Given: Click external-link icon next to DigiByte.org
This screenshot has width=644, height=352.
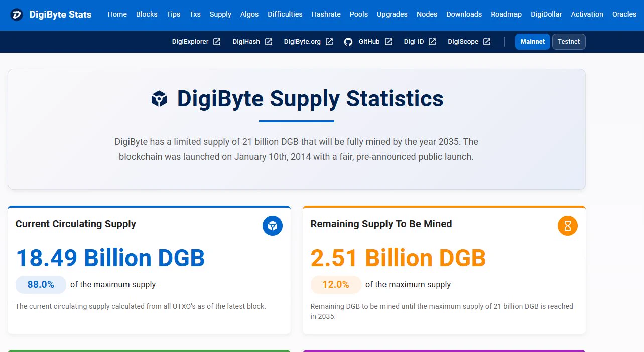Looking at the screenshot, I should (x=329, y=42).
